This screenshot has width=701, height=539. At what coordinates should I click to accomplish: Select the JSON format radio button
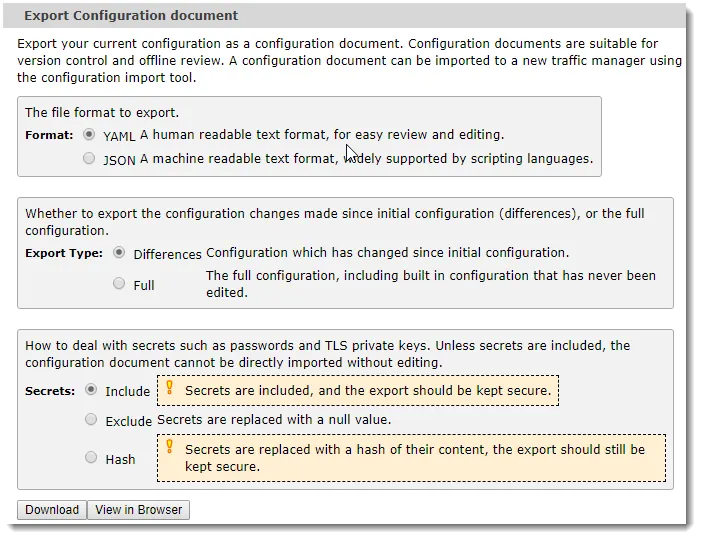89,158
